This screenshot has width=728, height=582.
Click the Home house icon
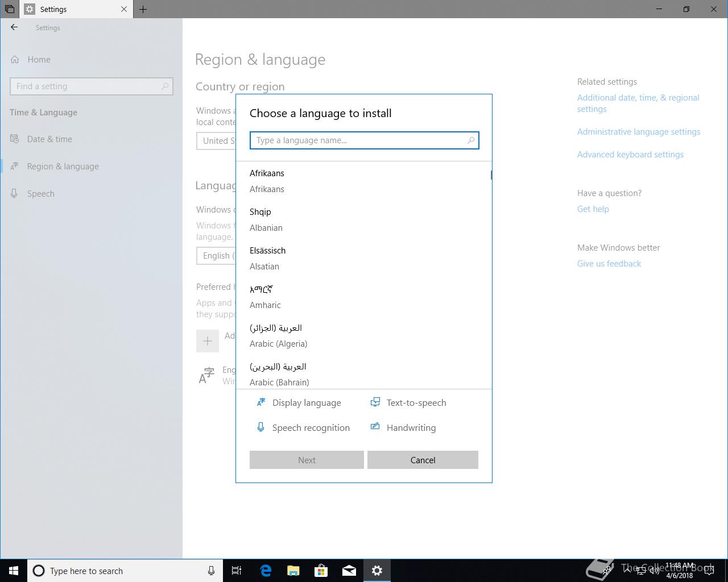(x=15, y=59)
